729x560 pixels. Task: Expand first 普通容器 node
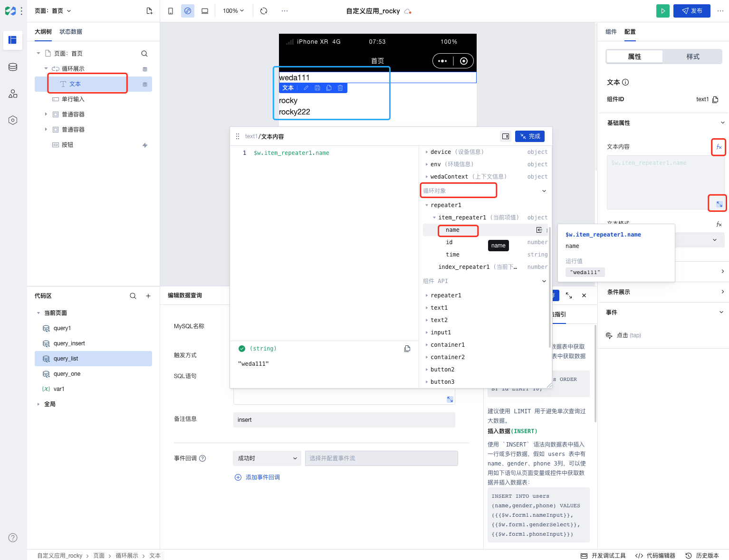pyautogui.click(x=46, y=114)
